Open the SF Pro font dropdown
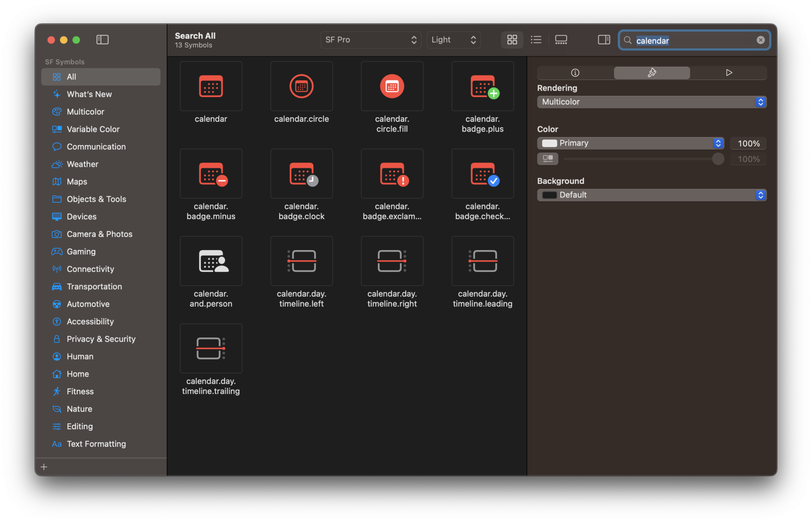 tap(370, 40)
